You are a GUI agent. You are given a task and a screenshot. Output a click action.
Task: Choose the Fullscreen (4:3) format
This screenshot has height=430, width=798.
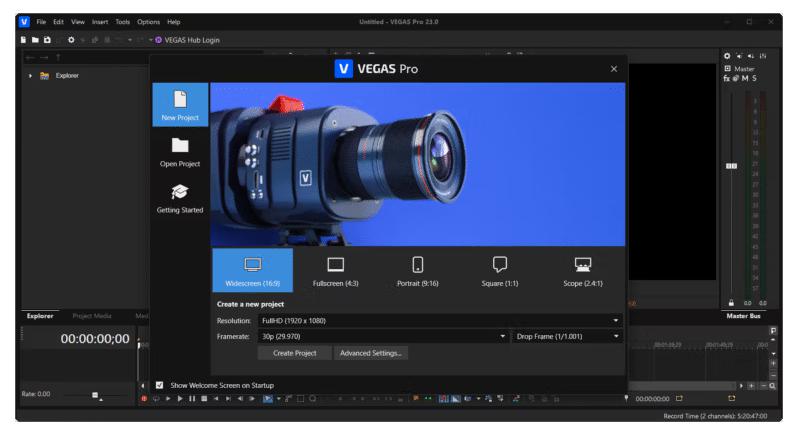pos(335,270)
